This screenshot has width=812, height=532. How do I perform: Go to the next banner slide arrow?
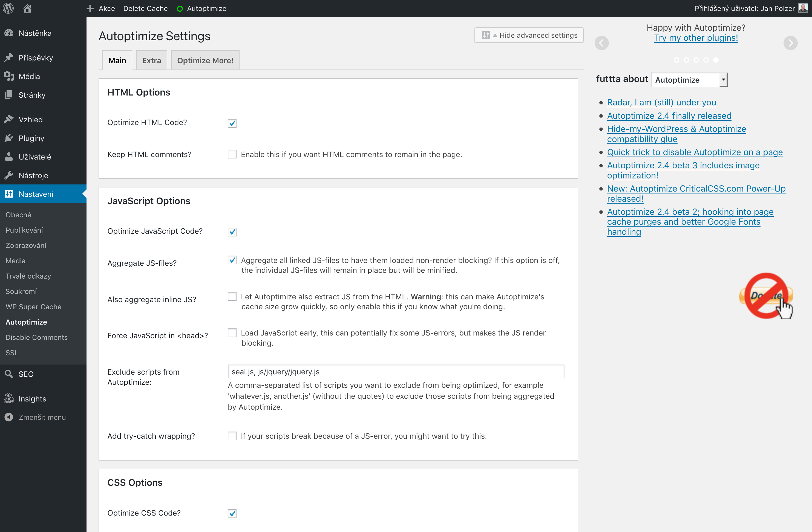(x=790, y=43)
